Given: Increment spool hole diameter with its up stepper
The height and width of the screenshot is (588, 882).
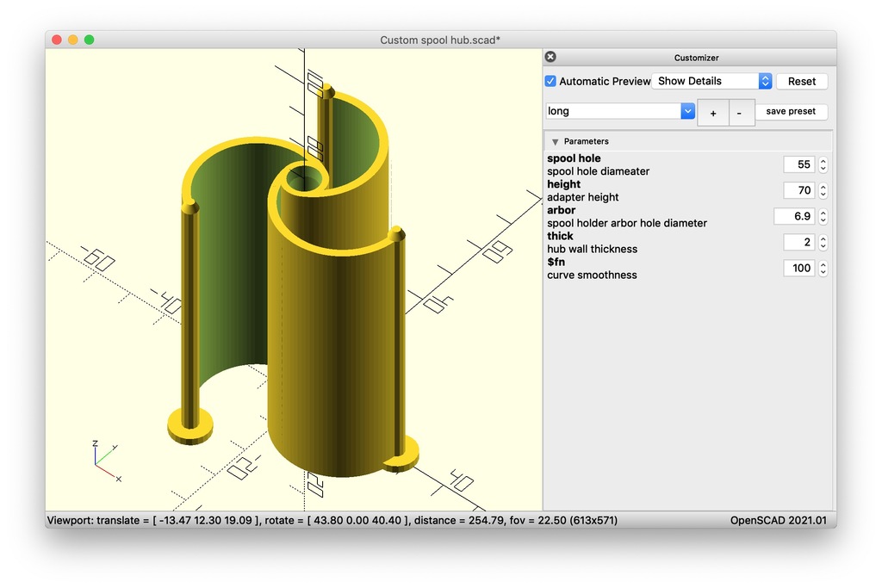Looking at the screenshot, I should coord(823,160).
